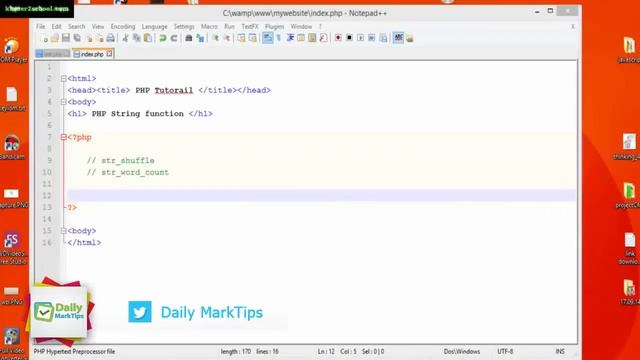Open the Macro menu
The width and height of the screenshot is (640, 360).
pos(209,27)
